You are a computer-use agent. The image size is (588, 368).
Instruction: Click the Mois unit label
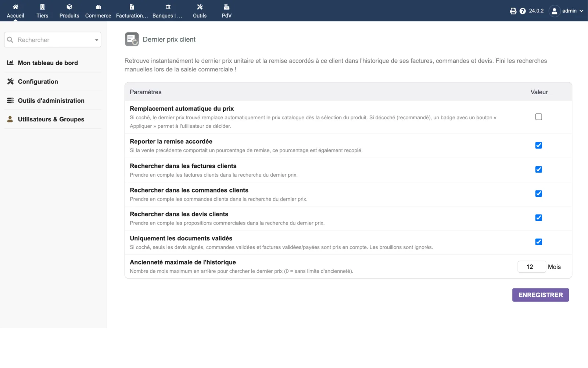(x=554, y=267)
